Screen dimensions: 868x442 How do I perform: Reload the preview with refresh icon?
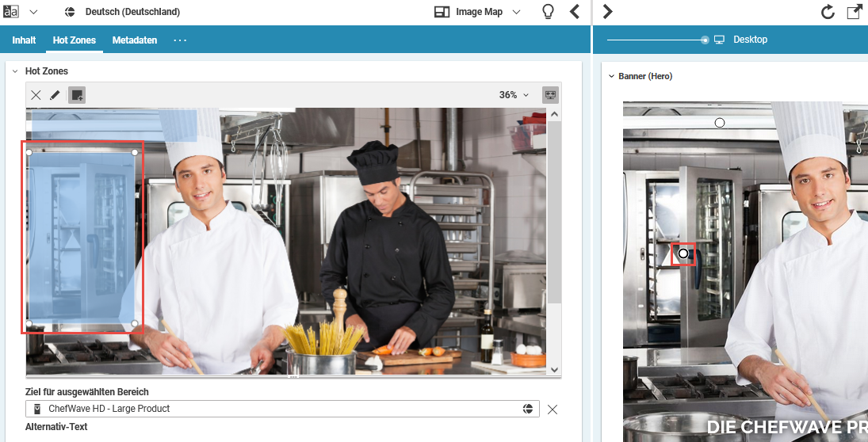pyautogui.click(x=828, y=12)
